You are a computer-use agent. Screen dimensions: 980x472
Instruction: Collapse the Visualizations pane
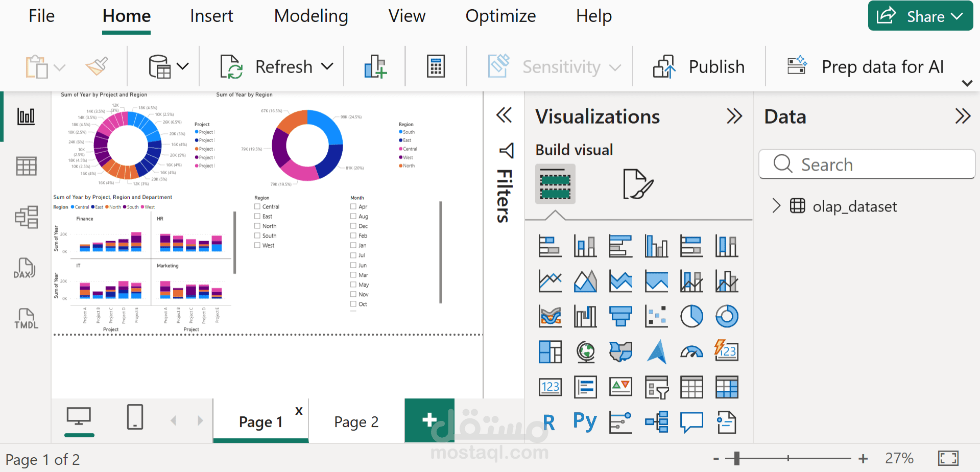tap(734, 116)
